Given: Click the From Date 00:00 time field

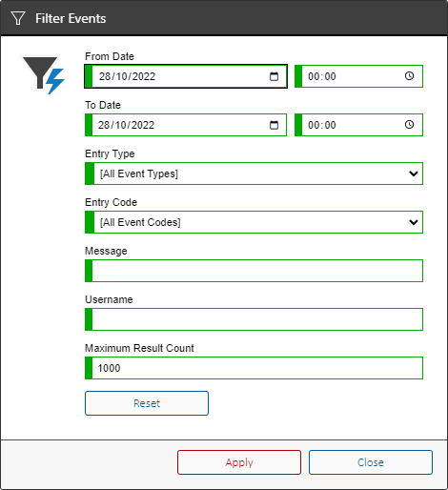Looking at the screenshot, I should click(359, 76).
